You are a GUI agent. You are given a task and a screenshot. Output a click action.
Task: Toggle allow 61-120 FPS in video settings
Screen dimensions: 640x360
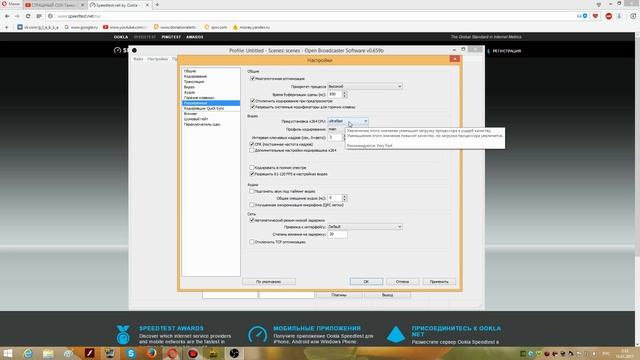[x=252, y=174]
